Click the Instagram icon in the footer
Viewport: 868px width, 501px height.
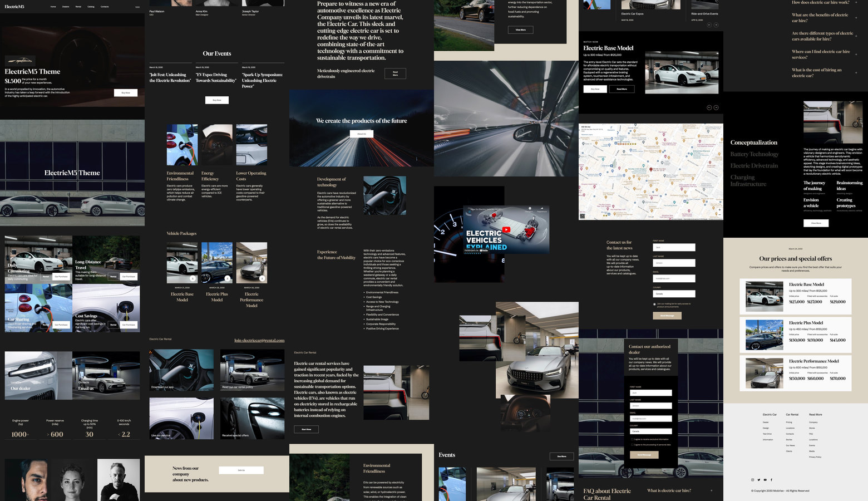pyautogui.click(x=752, y=479)
